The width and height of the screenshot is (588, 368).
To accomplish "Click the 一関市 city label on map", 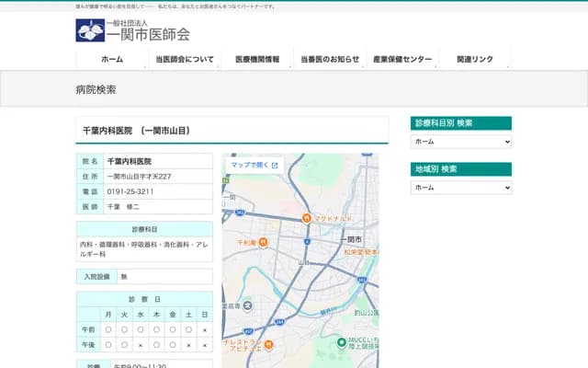I will pyautogui.click(x=351, y=239).
